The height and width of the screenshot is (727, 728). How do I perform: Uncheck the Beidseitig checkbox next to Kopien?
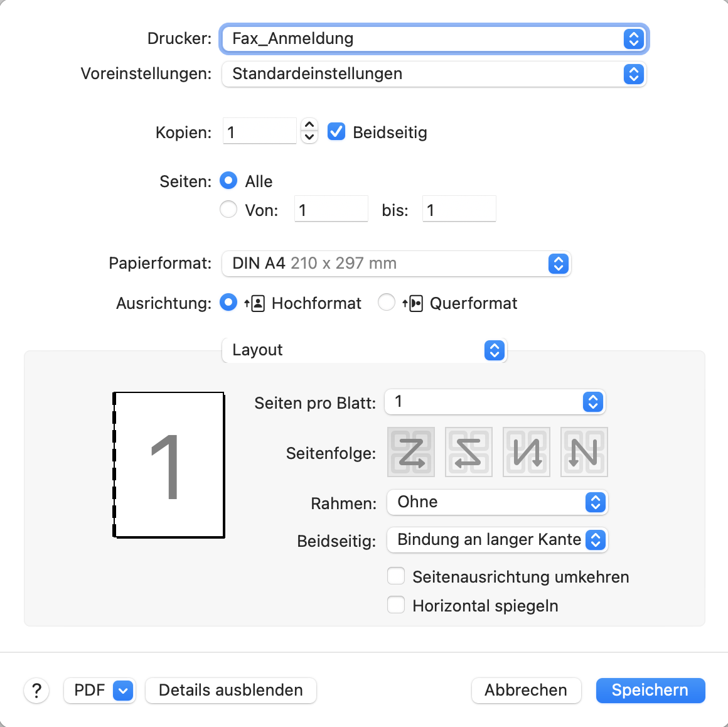(x=336, y=131)
